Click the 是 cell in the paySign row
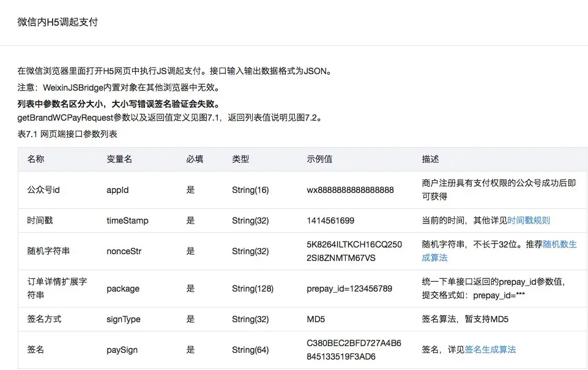The width and height of the screenshot is (588, 370). point(190,349)
